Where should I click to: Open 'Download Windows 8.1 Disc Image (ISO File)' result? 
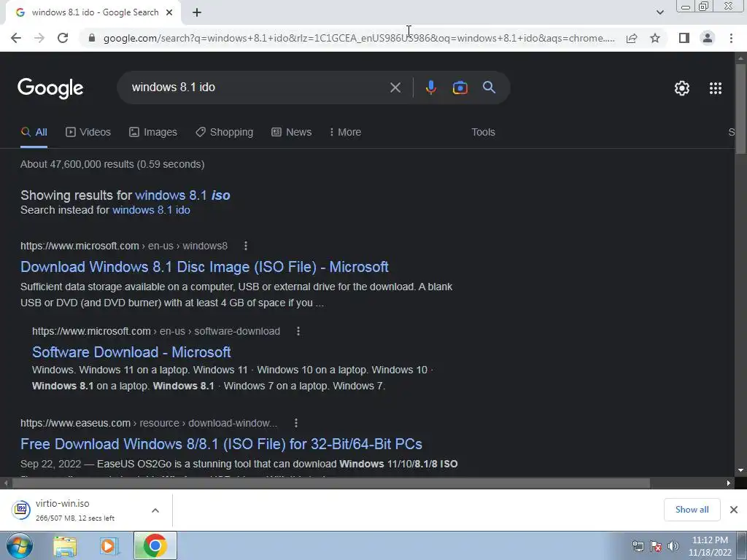(x=204, y=267)
